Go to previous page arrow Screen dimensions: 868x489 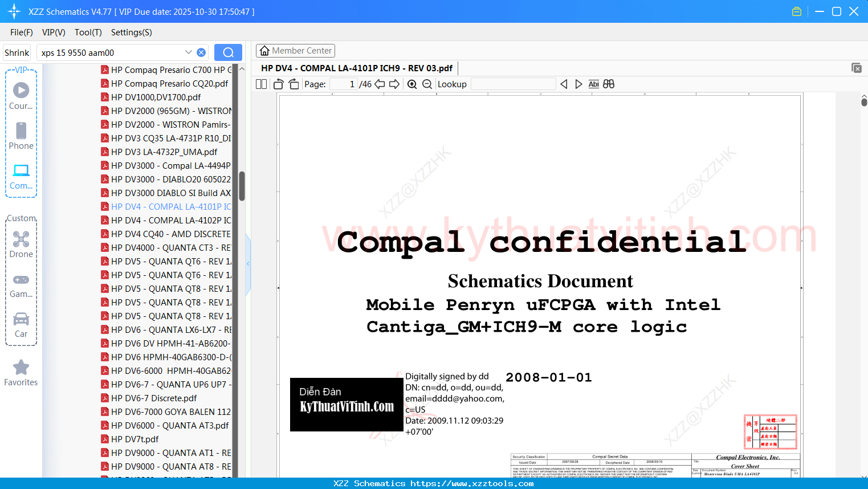pos(380,84)
